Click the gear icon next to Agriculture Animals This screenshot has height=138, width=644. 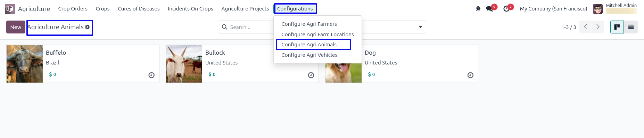click(x=87, y=27)
